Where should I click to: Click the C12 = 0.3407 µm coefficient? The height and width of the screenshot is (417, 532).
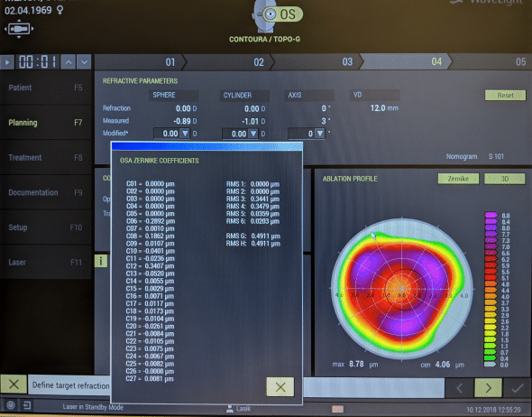point(151,266)
